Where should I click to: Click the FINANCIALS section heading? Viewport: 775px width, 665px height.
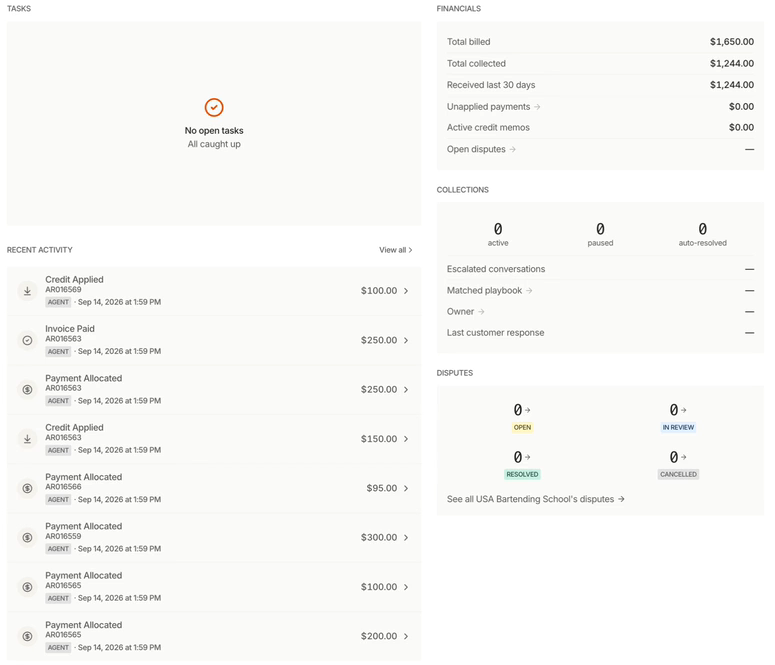459,8
